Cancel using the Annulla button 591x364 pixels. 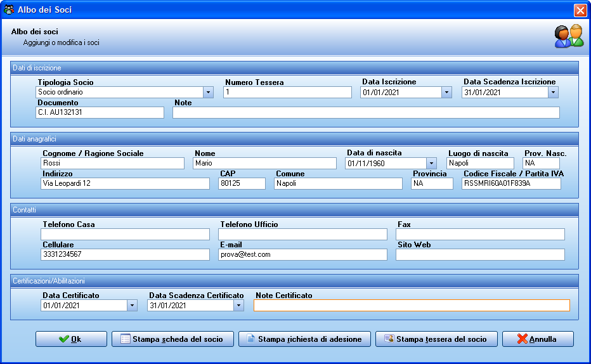point(538,339)
